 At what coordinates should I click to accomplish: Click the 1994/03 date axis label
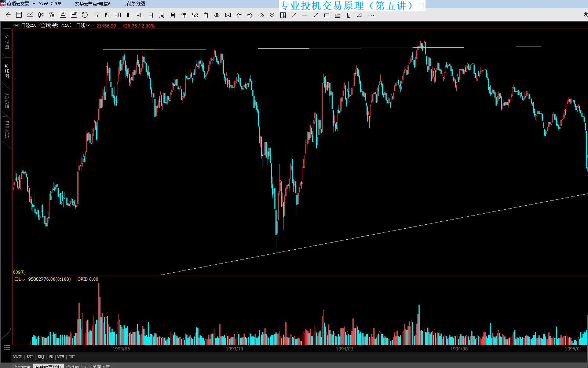(x=344, y=349)
